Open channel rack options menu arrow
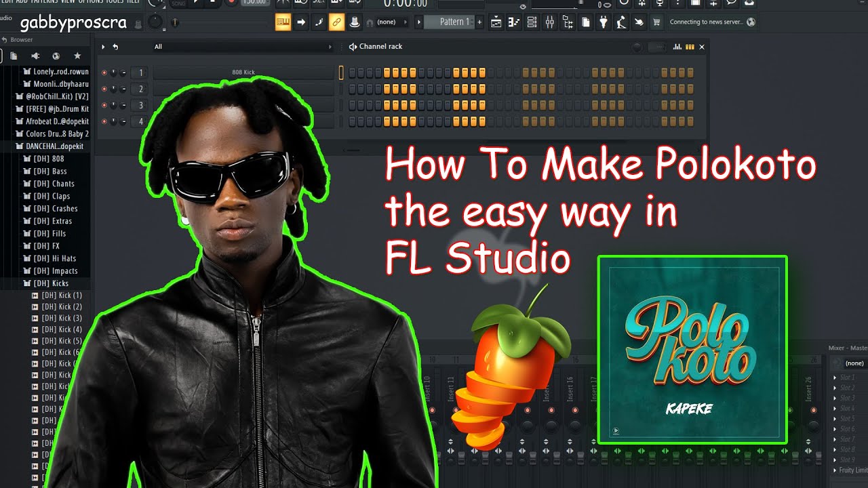868x488 pixels. coord(103,47)
